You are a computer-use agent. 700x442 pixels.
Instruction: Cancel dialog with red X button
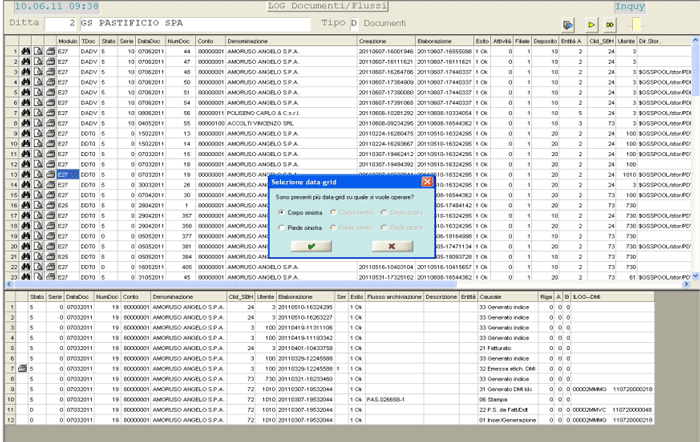391,245
